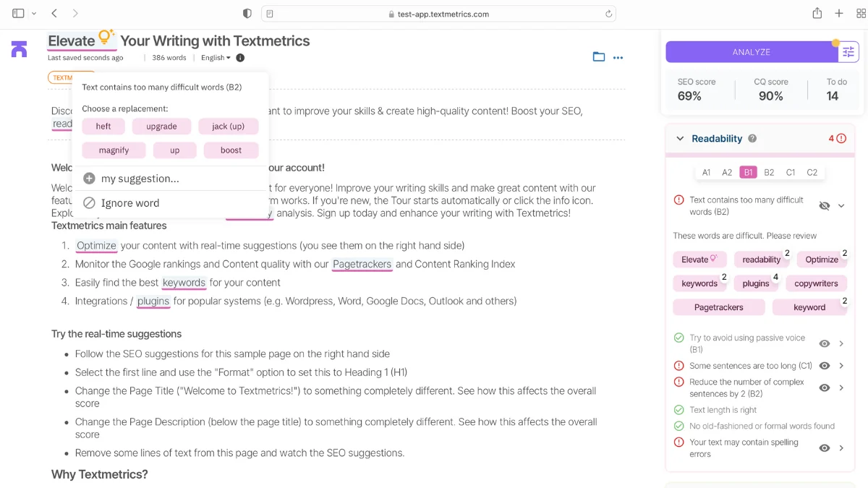
Task: Expand complex sentences suggestion arrow
Action: coord(841,388)
